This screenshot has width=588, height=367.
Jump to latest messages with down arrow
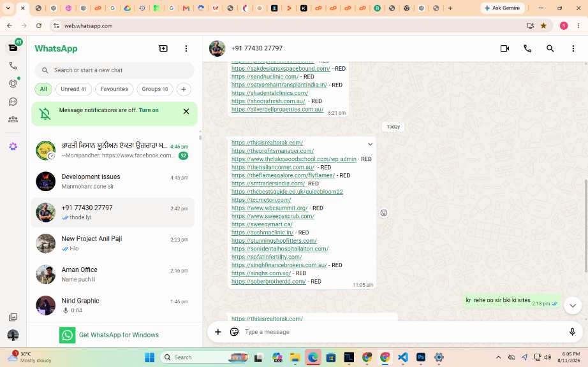[x=573, y=306]
